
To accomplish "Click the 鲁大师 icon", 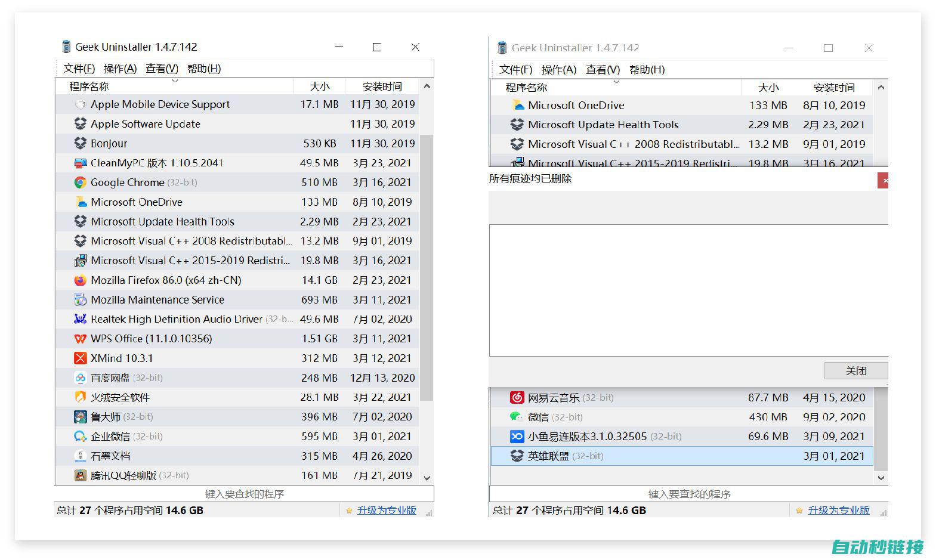I will [x=80, y=417].
